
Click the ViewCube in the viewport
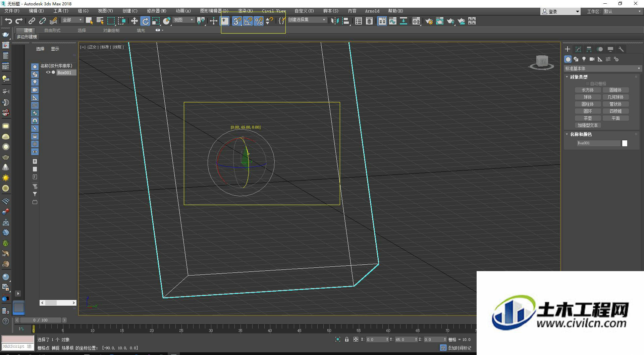click(x=541, y=62)
